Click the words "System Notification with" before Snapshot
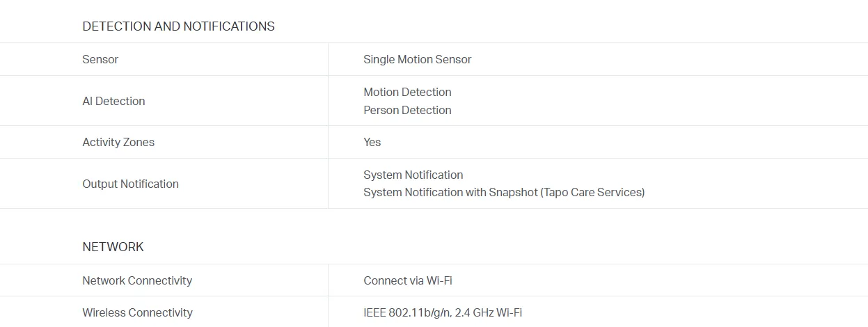868x327 pixels. coord(425,192)
